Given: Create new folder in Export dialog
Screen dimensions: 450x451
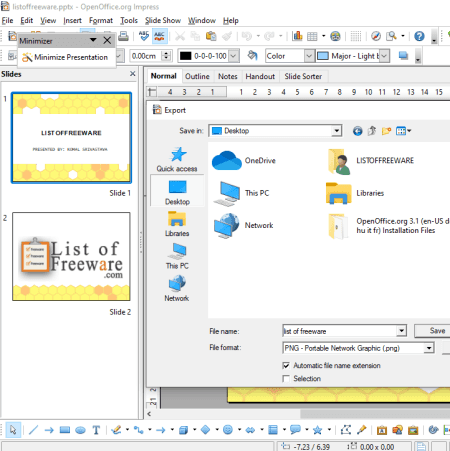Looking at the screenshot, I should point(386,131).
